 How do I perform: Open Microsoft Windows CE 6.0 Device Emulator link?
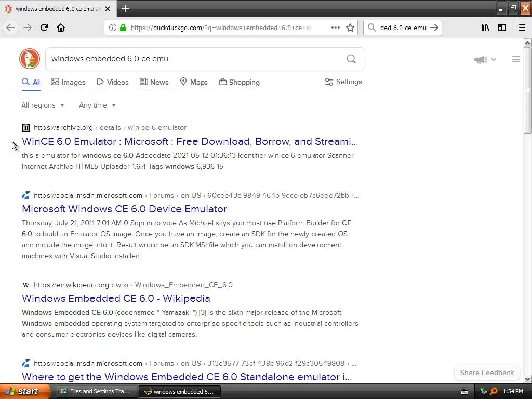tap(124, 209)
